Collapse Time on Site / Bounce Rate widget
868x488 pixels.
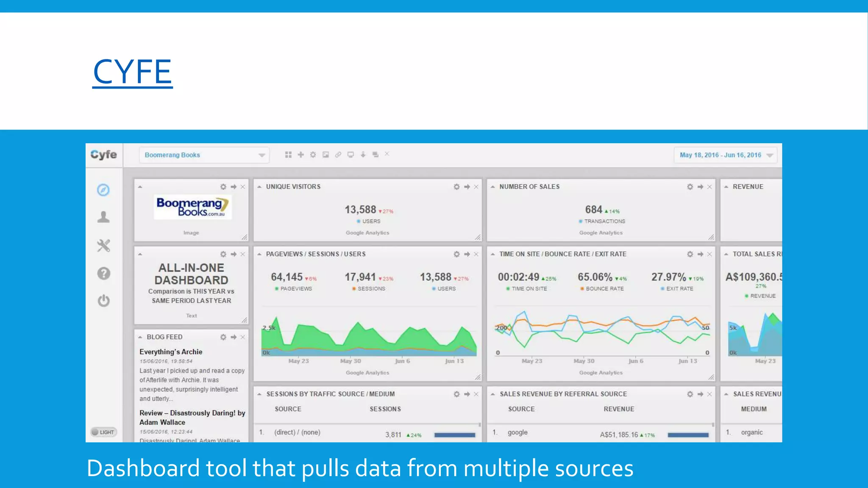click(493, 254)
